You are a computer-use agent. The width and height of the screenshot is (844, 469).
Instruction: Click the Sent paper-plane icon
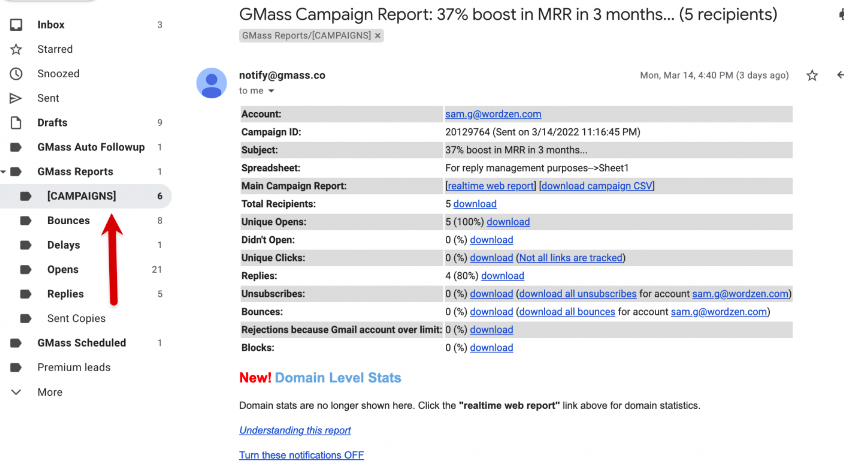click(x=16, y=98)
